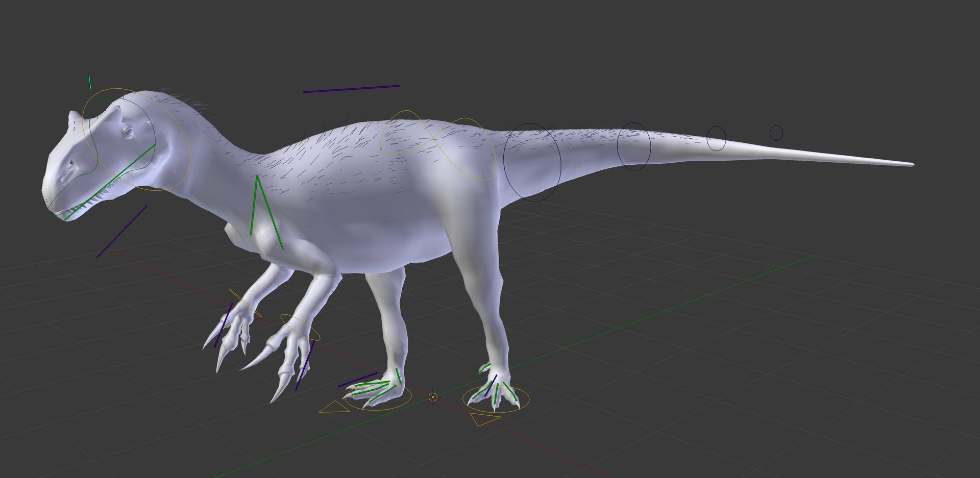Select the smallest circle control beside the tail tip

click(776, 133)
